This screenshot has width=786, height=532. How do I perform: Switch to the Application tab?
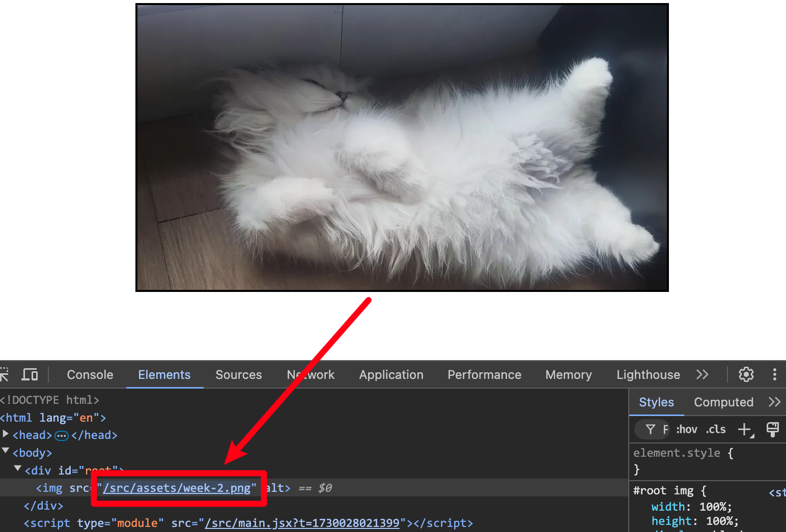[x=391, y=375]
